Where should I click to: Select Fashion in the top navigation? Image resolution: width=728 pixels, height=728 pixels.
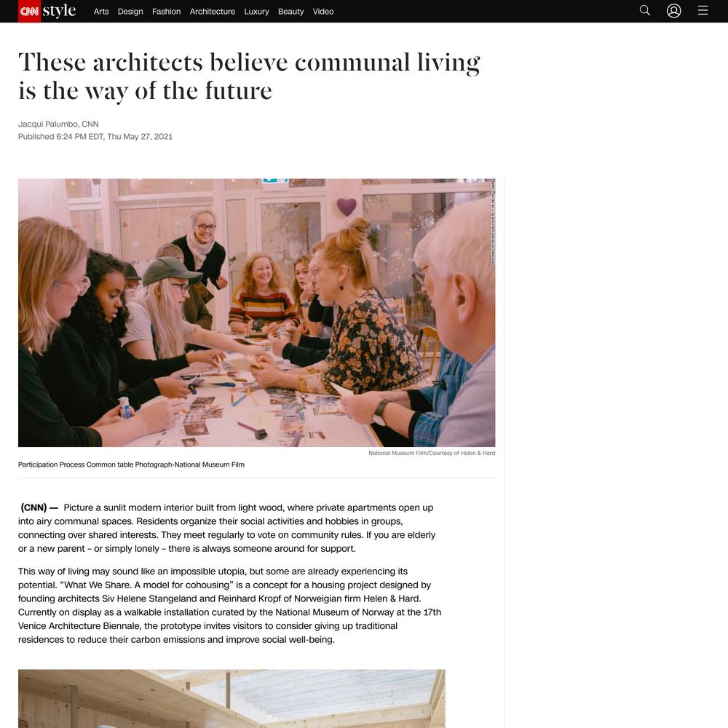(166, 12)
